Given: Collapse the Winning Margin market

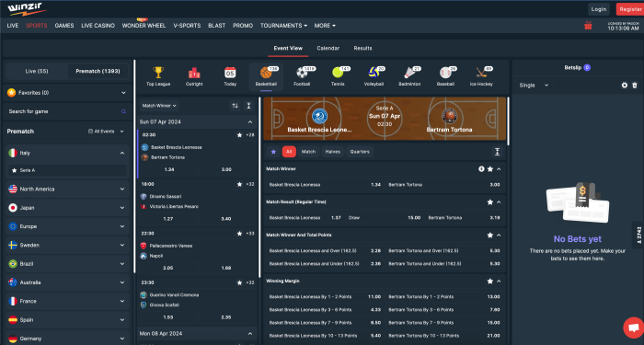Looking at the screenshot, I should click(499, 282).
